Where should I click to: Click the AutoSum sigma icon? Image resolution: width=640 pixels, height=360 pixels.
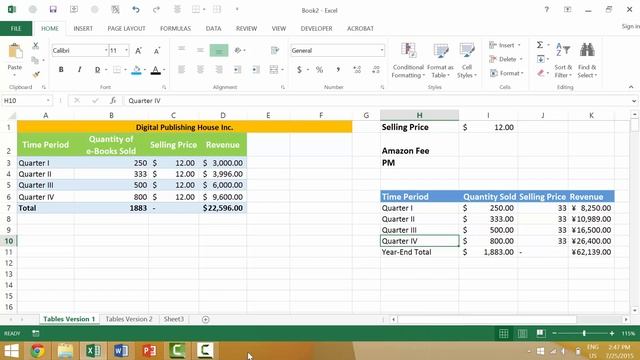(x=540, y=45)
